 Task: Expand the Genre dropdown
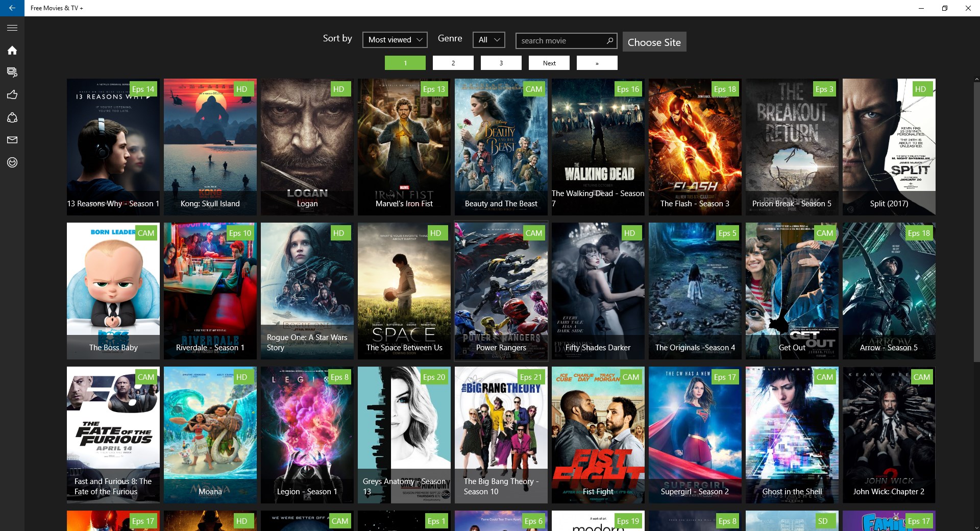point(488,39)
